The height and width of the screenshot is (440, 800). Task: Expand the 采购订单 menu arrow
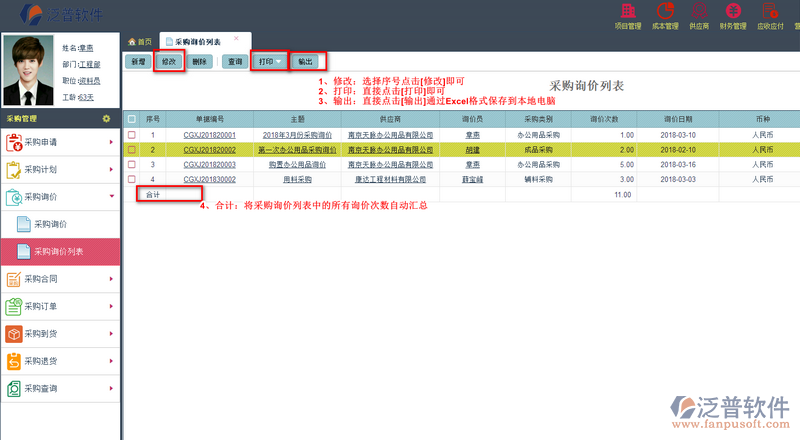tap(111, 306)
